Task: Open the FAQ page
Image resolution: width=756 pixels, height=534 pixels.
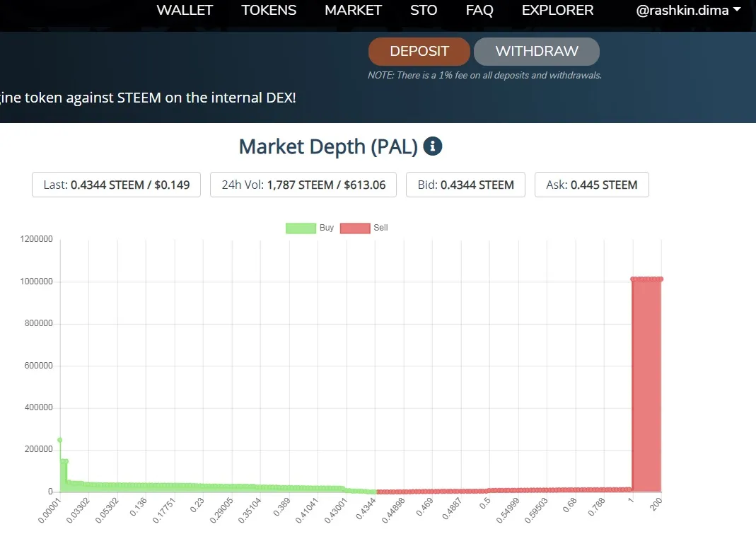Action: point(479,10)
